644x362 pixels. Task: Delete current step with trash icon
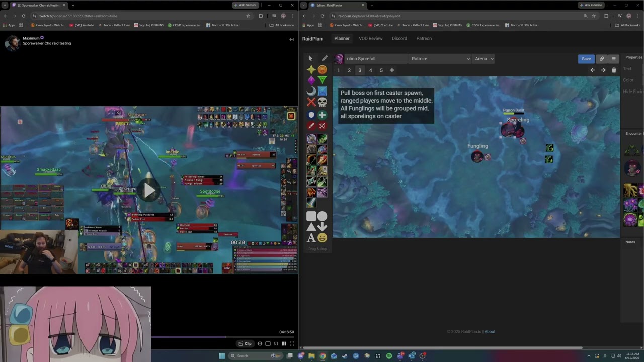click(614, 70)
